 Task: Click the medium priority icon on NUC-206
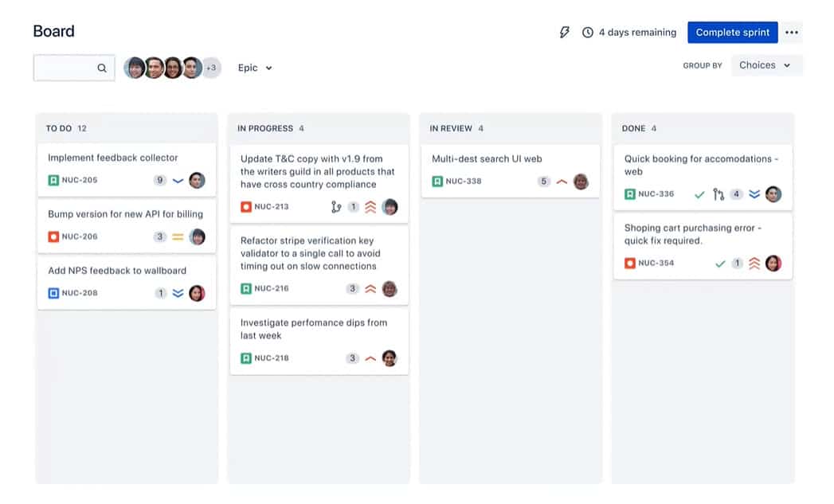coord(178,236)
